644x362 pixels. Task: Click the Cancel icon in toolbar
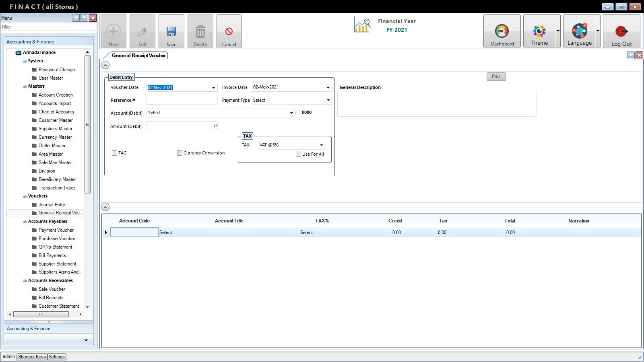click(229, 32)
